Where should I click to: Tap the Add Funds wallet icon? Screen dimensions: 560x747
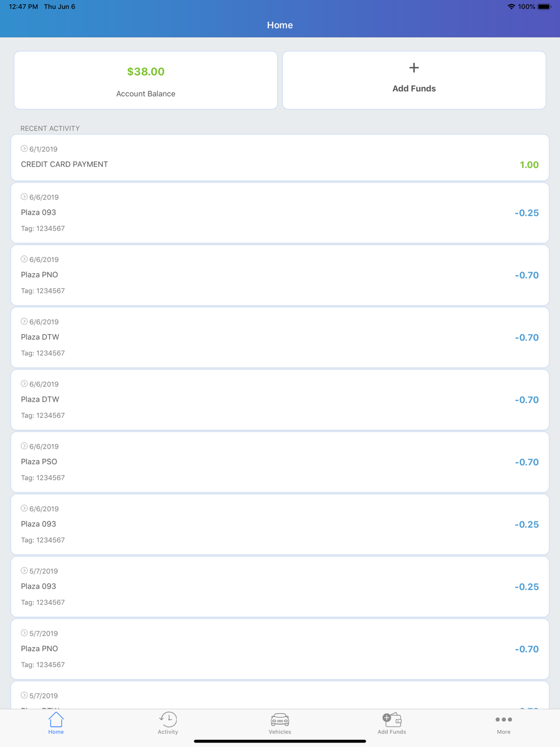392,719
